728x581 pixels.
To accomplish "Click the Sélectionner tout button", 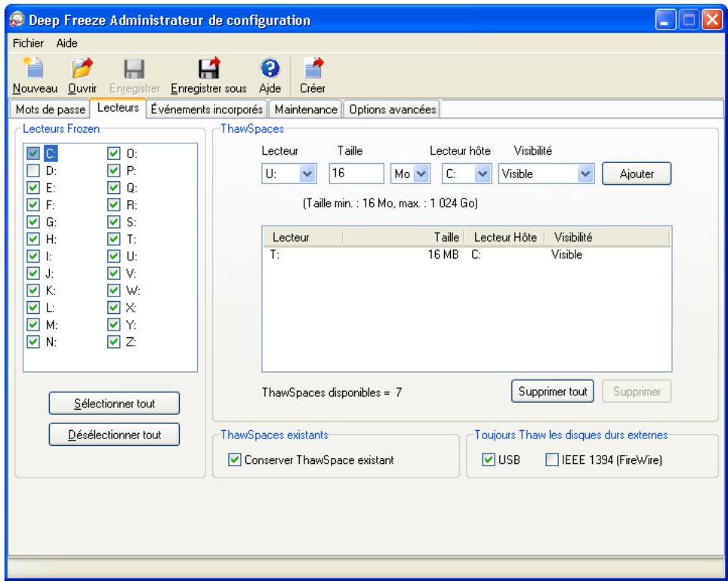I will tap(114, 404).
